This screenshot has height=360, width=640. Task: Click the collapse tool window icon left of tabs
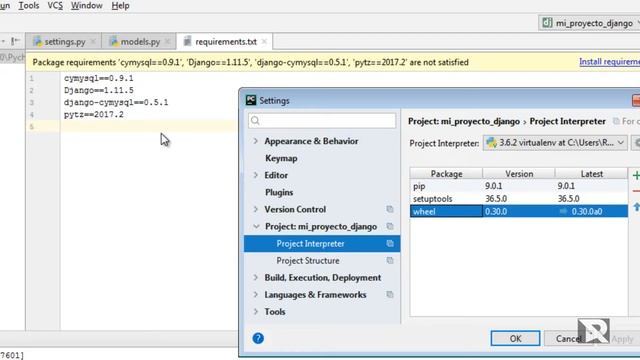click(x=16, y=41)
